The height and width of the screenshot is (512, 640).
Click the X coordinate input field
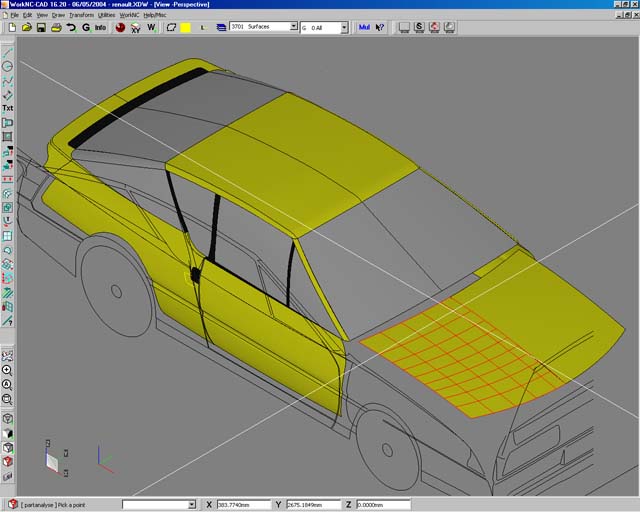tap(244, 505)
